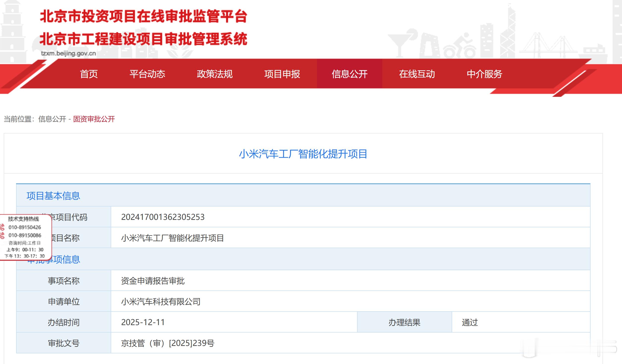Select 项目申报 in the navigation bar
Viewport: 622px width, 364px height.
(x=282, y=74)
